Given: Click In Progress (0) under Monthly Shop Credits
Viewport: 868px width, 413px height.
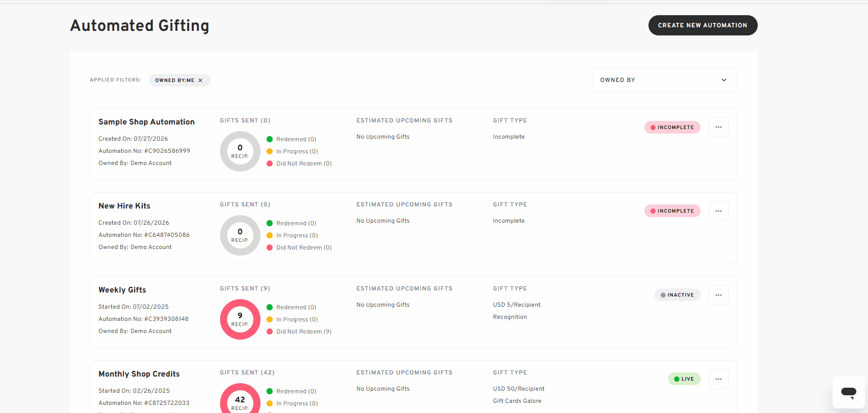Looking at the screenshot, I should (292, 403).
